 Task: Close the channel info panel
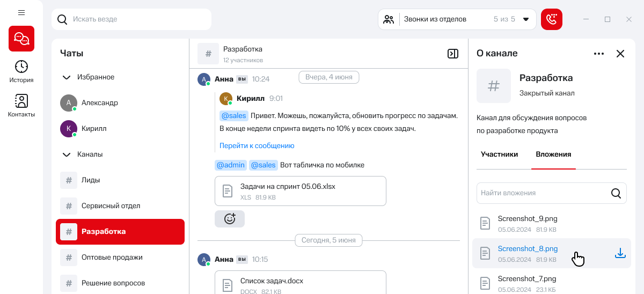[620, 54]
